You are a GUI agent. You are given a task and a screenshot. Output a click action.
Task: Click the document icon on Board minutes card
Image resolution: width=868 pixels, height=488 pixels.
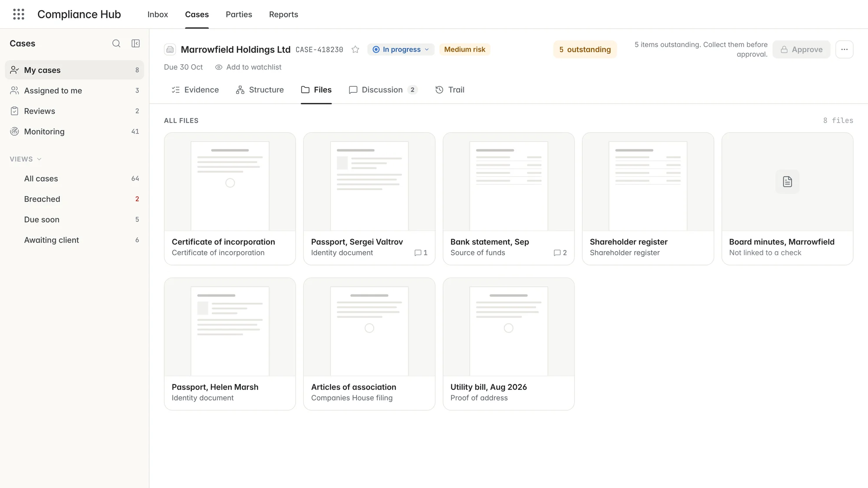787,182
